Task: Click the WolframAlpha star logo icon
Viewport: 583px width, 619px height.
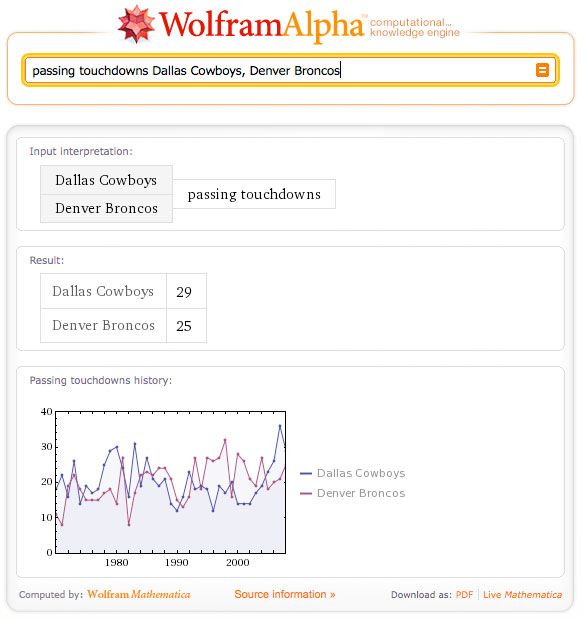Action: pyautogui.click(x=136, y=24)
